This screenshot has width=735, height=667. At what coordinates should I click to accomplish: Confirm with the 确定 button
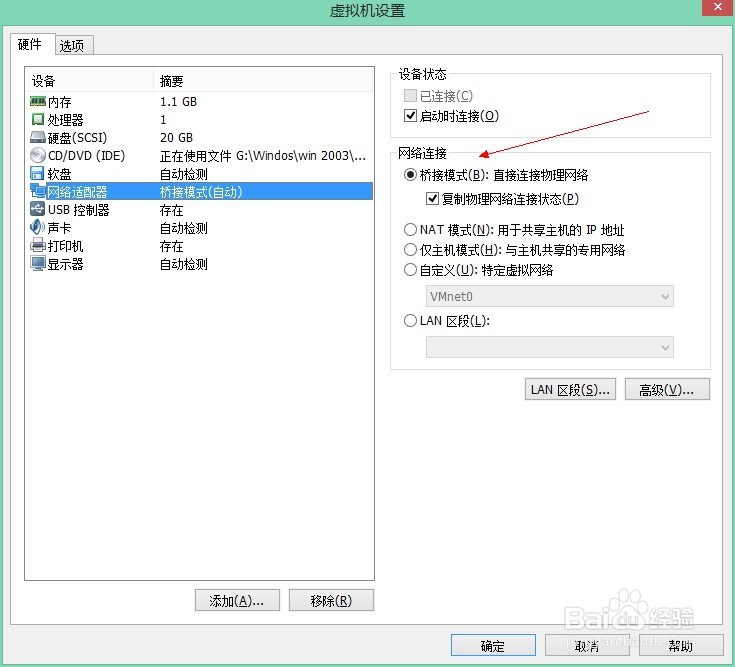493,646
